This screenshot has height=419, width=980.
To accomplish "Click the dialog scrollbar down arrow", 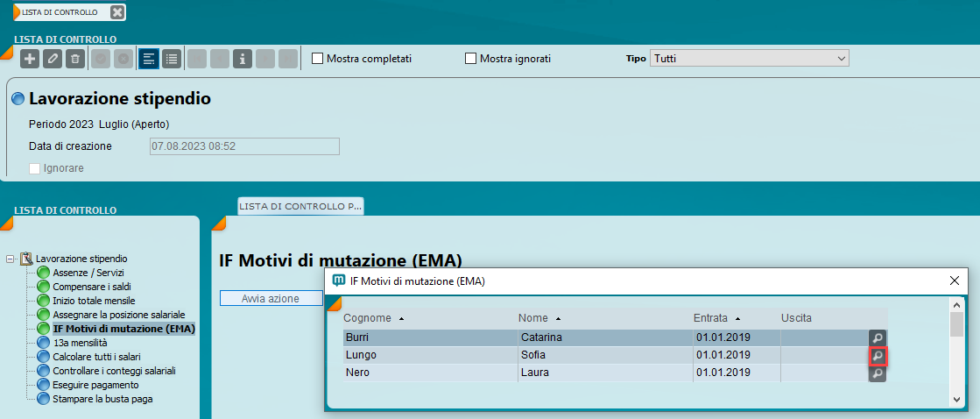I will pyautogui.click(x=956, y=400).
